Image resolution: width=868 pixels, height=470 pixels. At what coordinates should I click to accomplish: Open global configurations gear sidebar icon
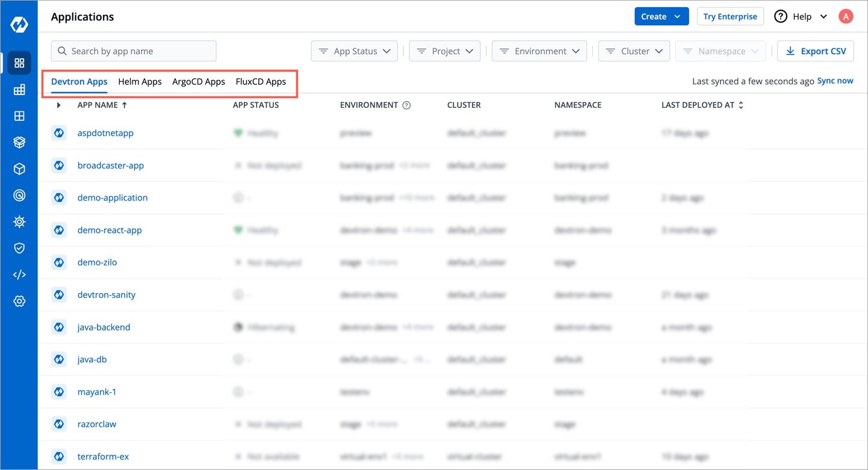click(x=19, y=301)
